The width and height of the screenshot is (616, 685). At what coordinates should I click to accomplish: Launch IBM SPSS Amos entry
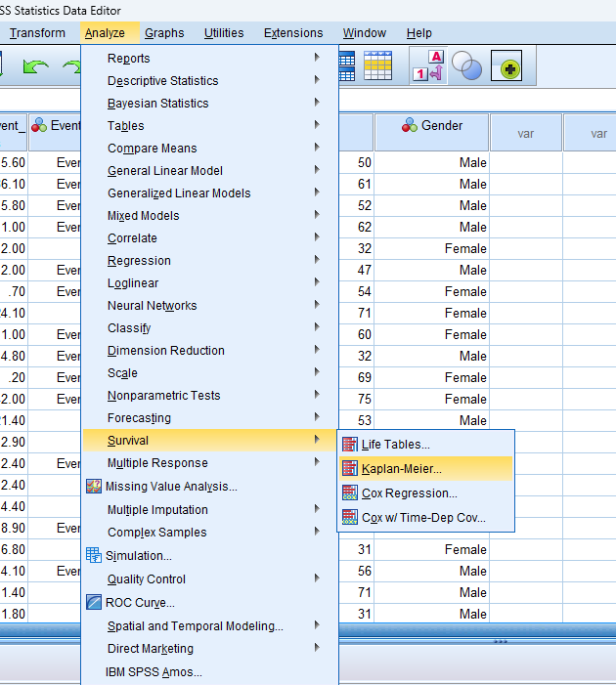click(154, 672)
